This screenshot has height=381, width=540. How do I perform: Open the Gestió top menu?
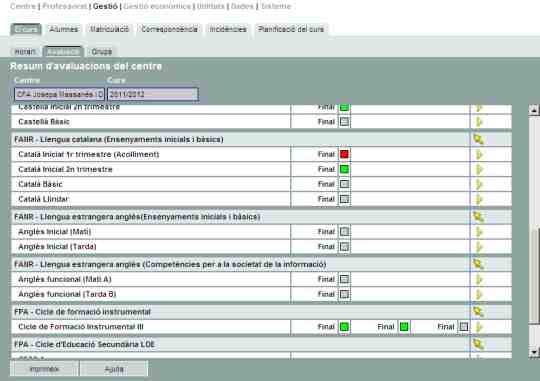click(105, 6)
